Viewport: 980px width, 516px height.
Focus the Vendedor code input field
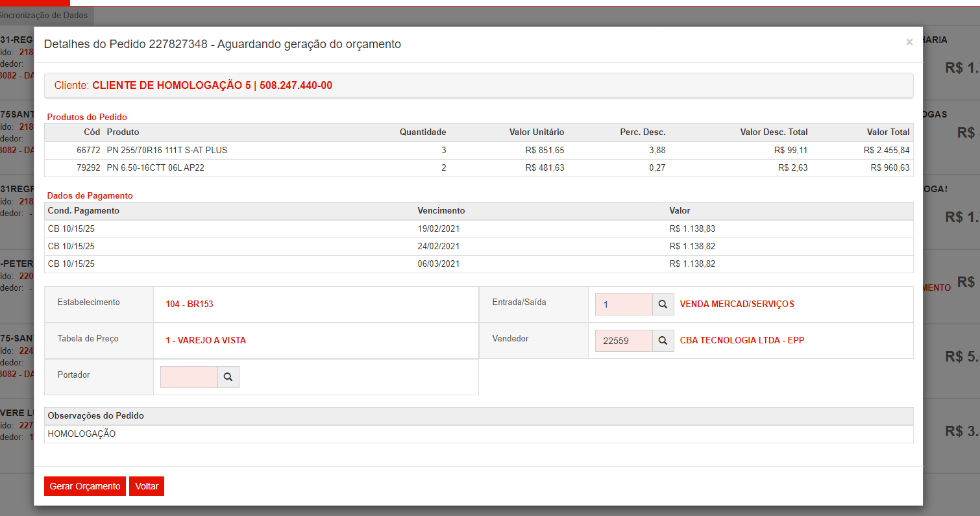(x=624, y=341)
